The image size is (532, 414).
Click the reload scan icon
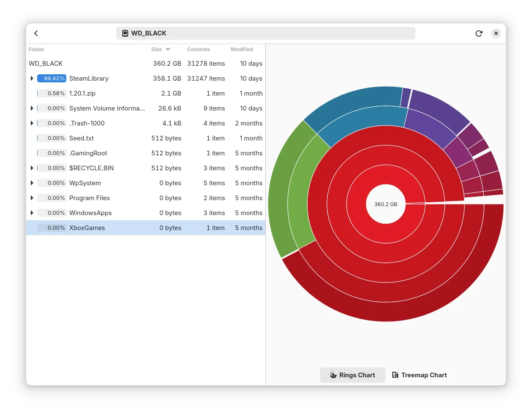coord(479,33)
